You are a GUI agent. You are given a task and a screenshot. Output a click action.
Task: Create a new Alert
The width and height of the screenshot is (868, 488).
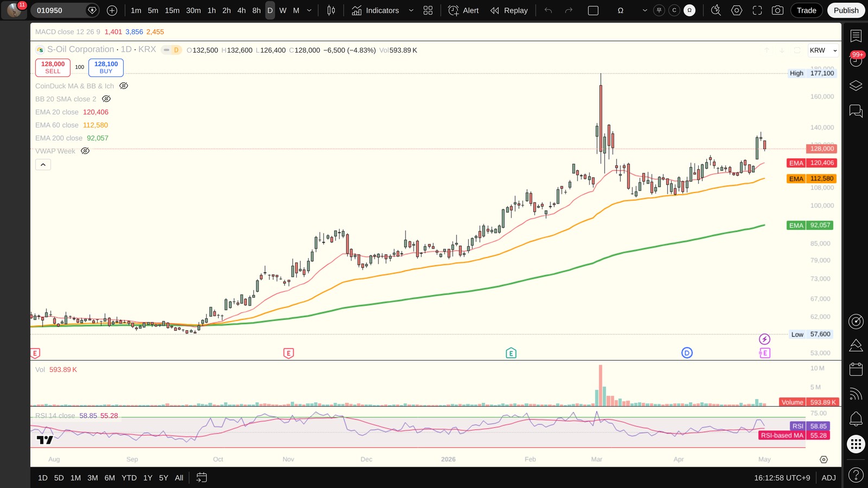(x=464, y=10)
